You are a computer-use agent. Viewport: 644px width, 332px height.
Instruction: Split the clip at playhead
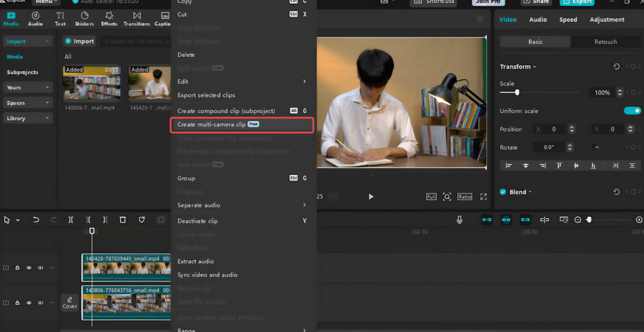point(71,220)
